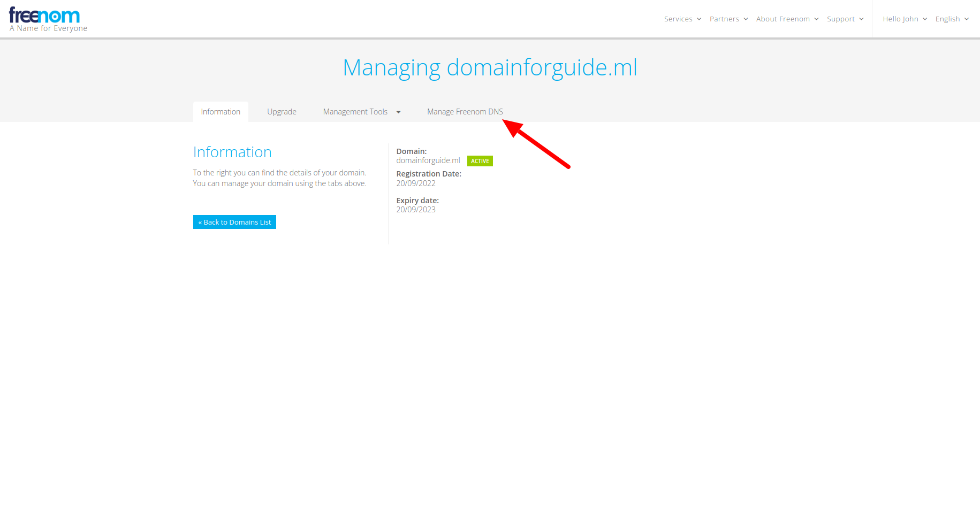Click the expiry date 20/09/2023
Image resolution: width=980 pixels, height=507 pixels.
416,210
